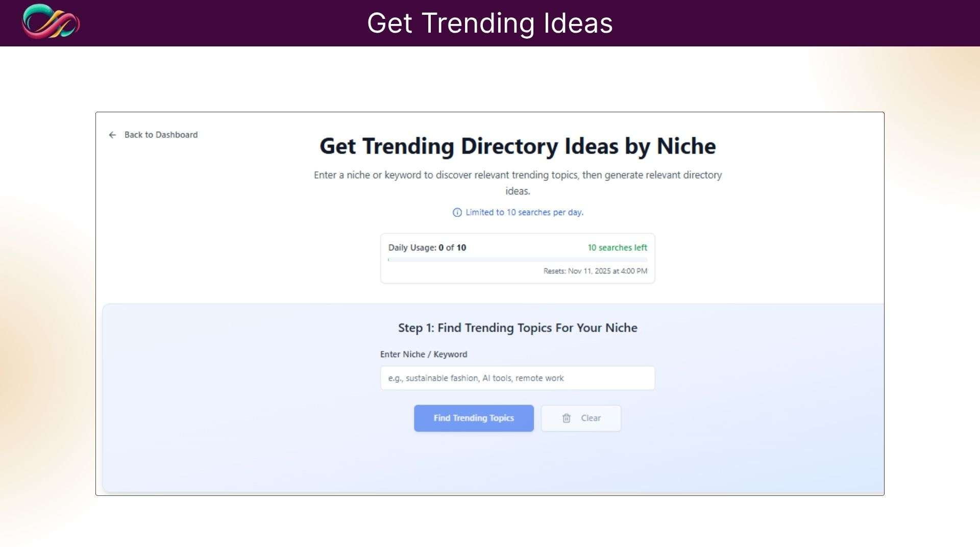Click the Step 1: Find Trending Topics heading

click(518, 328)
